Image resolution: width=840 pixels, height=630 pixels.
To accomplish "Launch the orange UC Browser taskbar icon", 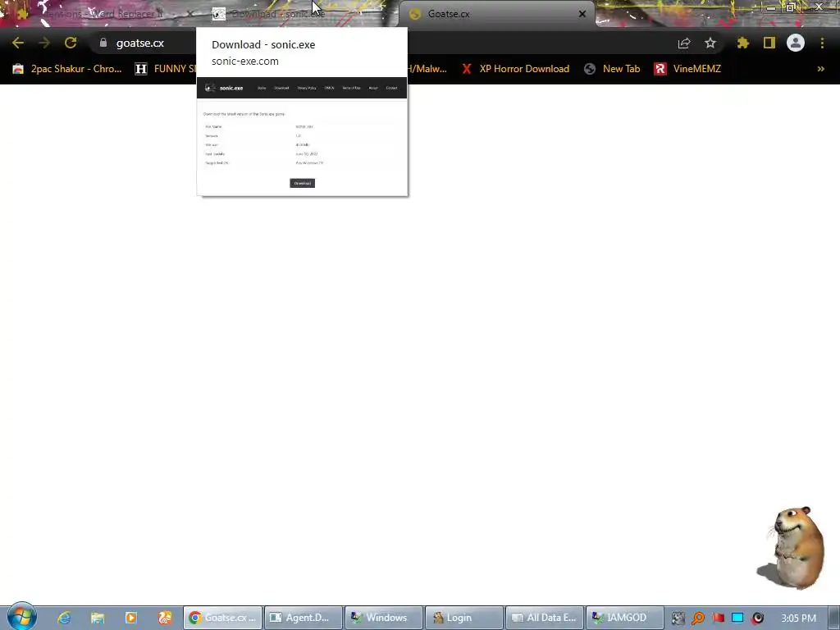I will [165, 618].
